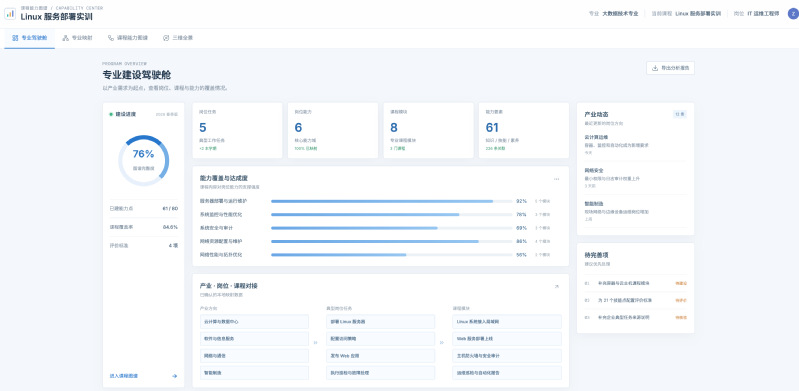The height and width of the screenshot is (391, 799).
Task: Click the bar-chart app logo icon
Action: [10, 14]
